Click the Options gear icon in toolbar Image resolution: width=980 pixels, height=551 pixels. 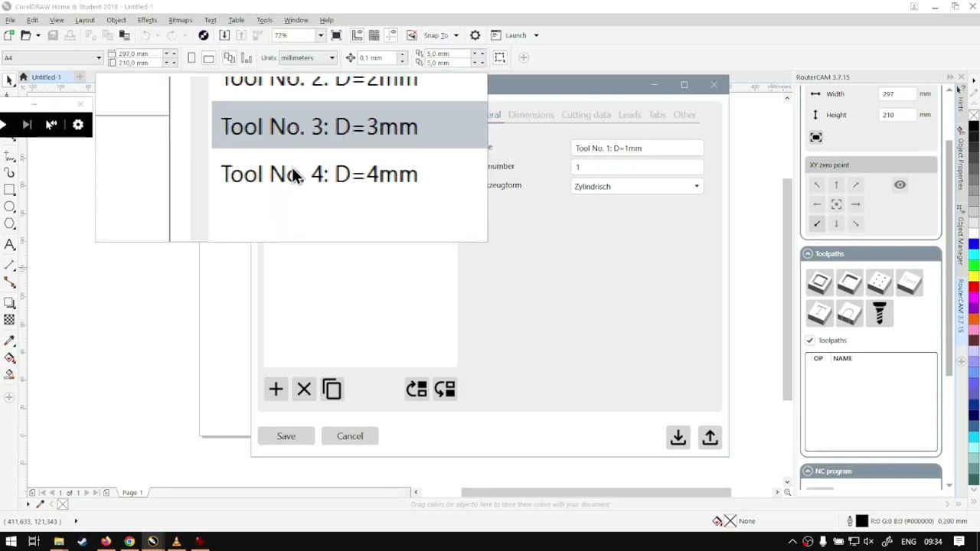475,35
